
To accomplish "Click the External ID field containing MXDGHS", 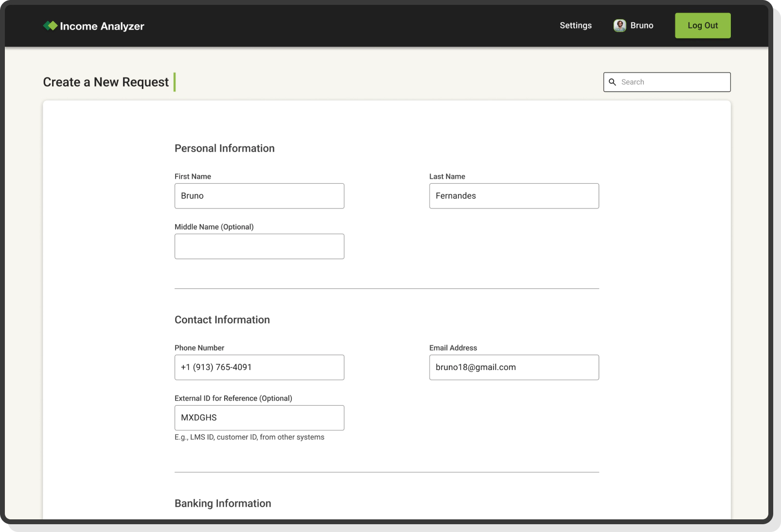I will (259, 417).
